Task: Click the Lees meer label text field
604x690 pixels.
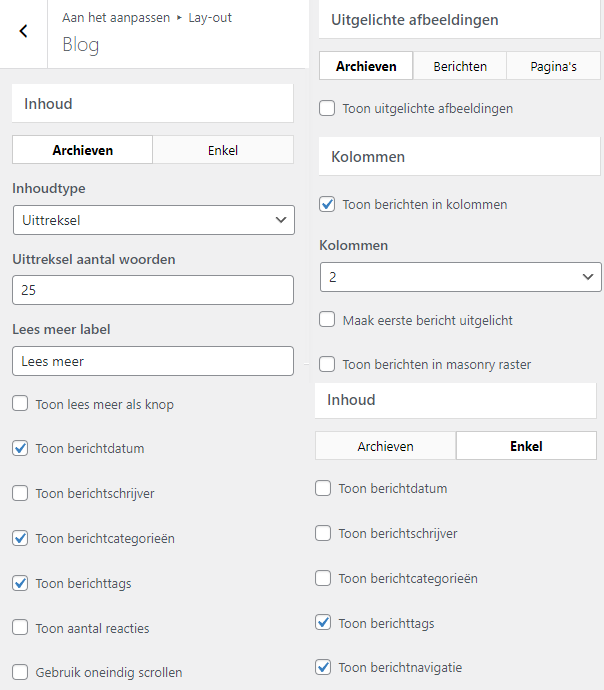Action: (153, 361)
